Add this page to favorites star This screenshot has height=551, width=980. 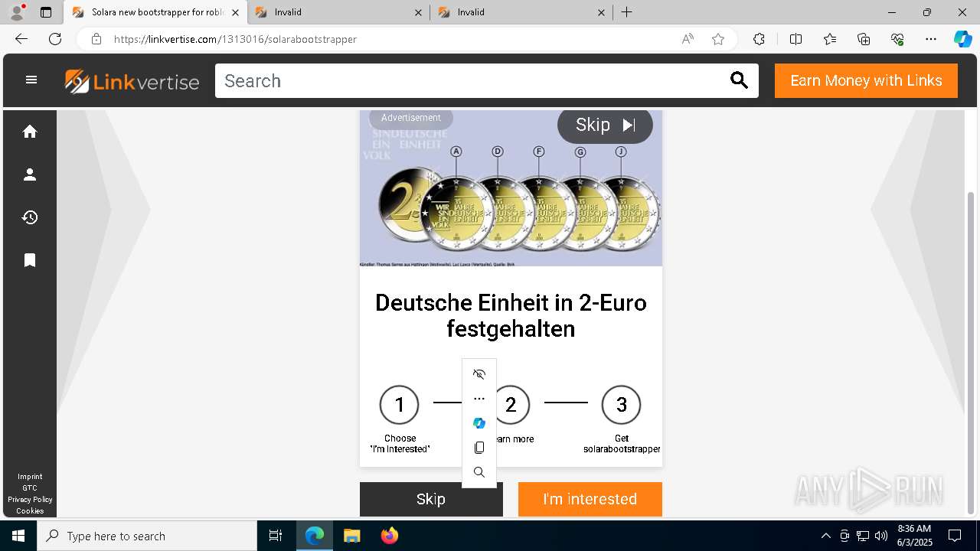pos(718,39)
